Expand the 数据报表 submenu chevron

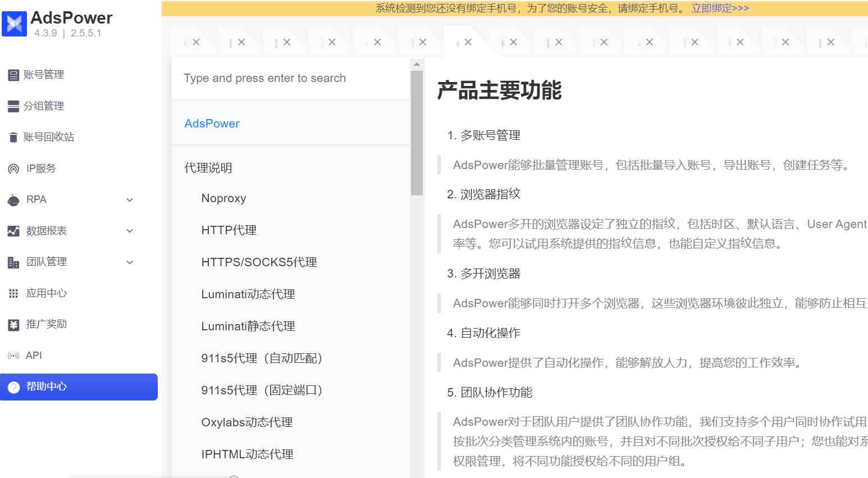click(130, 231)
